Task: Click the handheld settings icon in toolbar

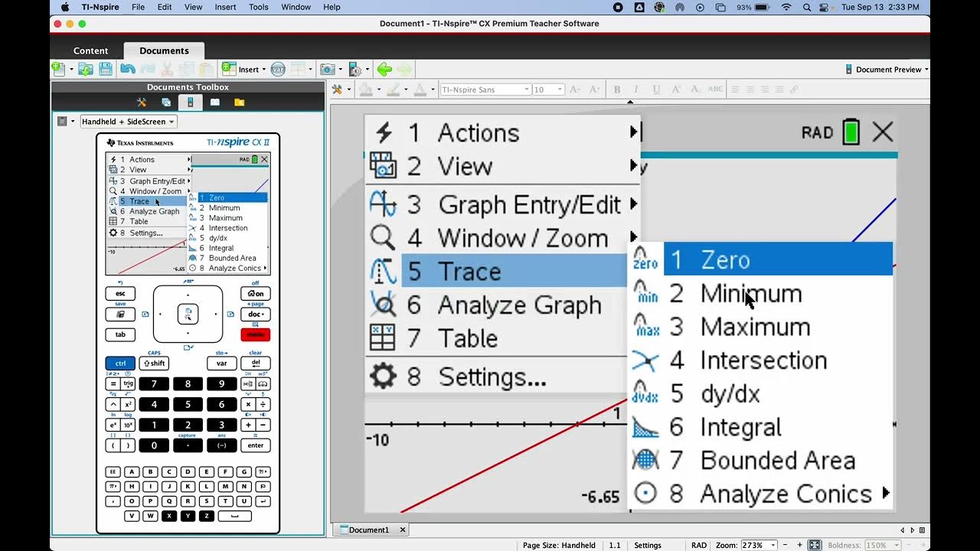Action: point(354,69)
